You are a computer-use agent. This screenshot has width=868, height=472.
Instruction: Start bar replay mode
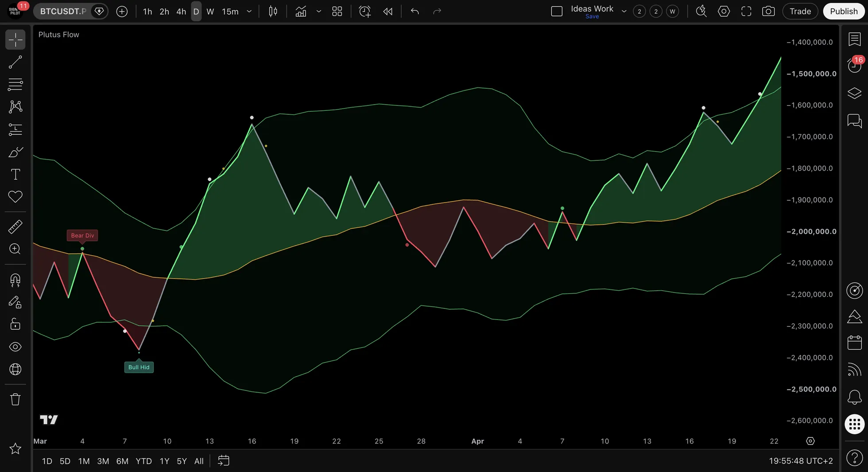(x=388, y=12)
